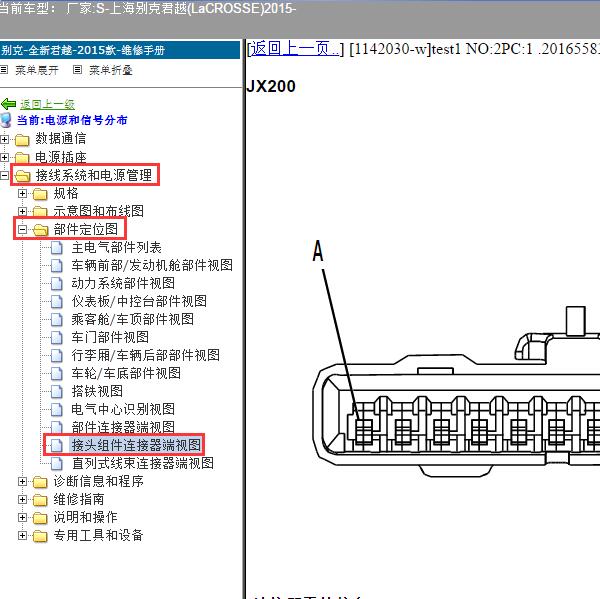Screen dimensions: 600x599
Task: Open 部件连接器端视图 page
Action: click(x=123, y=427)
